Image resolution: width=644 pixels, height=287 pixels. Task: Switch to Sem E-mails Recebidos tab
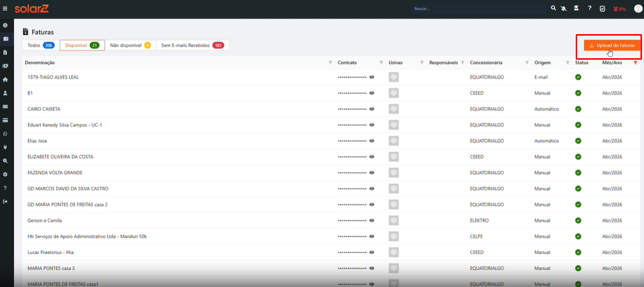[x=193, y=45]
